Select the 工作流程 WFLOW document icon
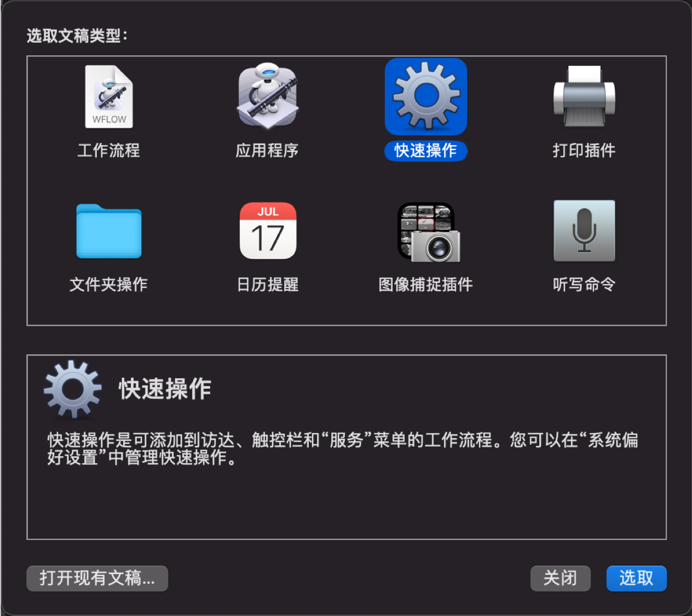The image size is (692, 616). (x=109, y=97)
